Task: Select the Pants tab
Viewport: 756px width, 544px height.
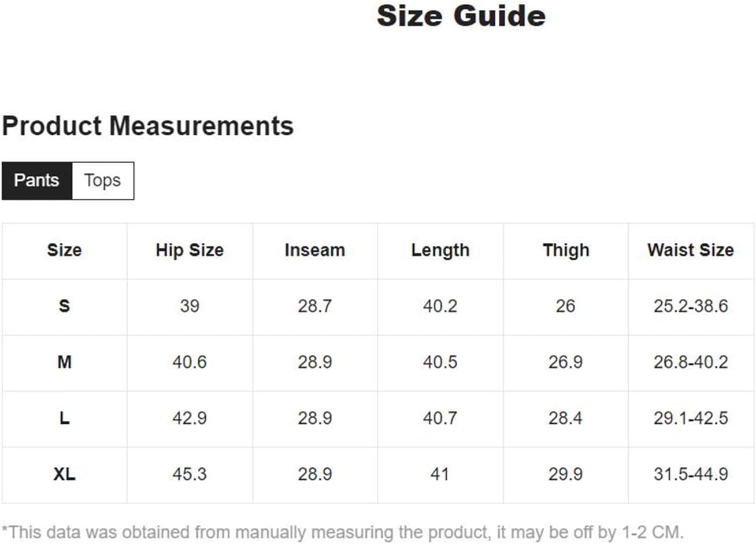Action: point(36,181)
